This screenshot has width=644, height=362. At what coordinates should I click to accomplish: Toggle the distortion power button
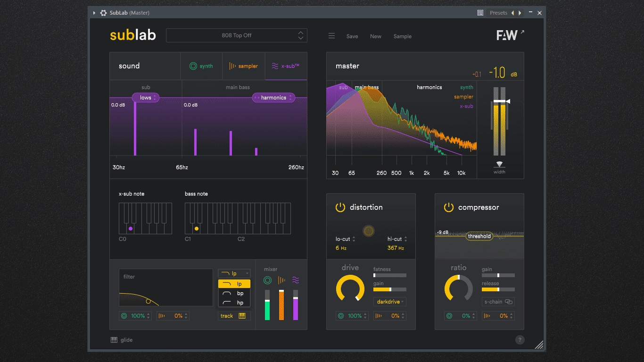340,207
